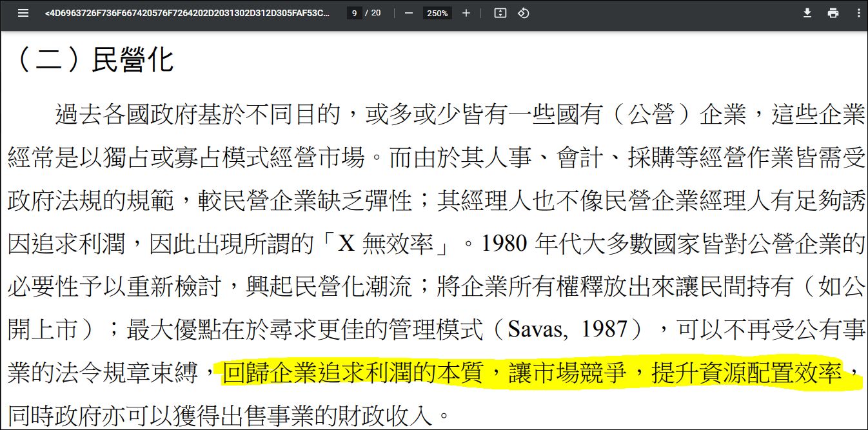Click the heading （二）民營化

click(x=92, y=61)
